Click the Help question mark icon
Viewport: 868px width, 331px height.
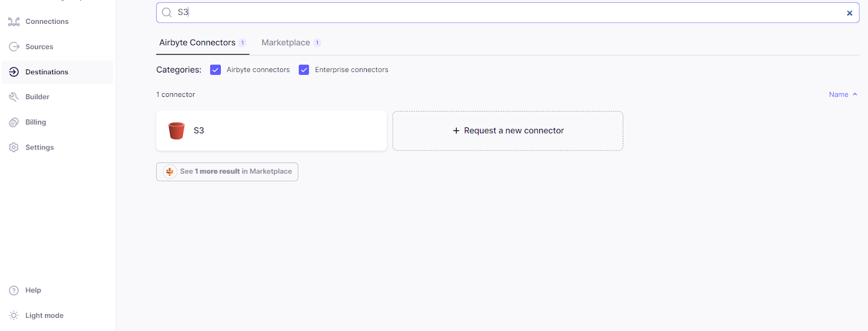[14, 290]
